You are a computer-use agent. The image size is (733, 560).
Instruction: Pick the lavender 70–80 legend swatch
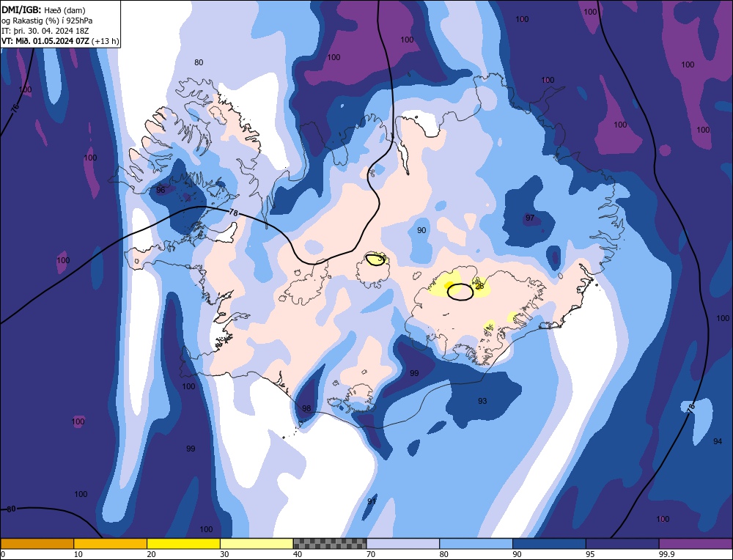403,543
